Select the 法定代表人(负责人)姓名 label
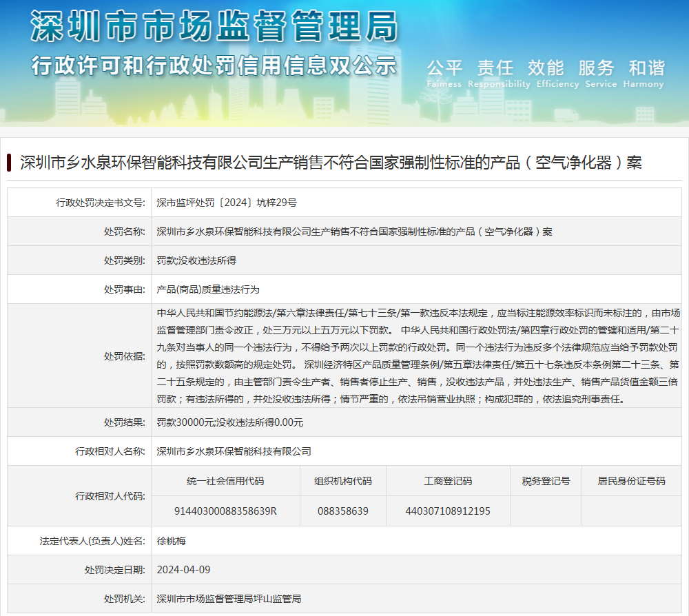Viewport: 689px width, 616px height. [92, 541]
